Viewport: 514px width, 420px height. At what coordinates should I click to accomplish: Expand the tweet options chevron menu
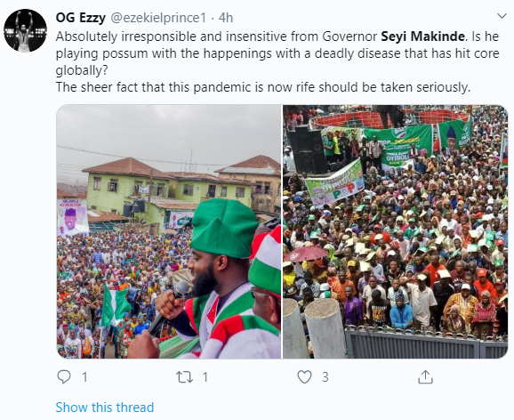point(502,15)
